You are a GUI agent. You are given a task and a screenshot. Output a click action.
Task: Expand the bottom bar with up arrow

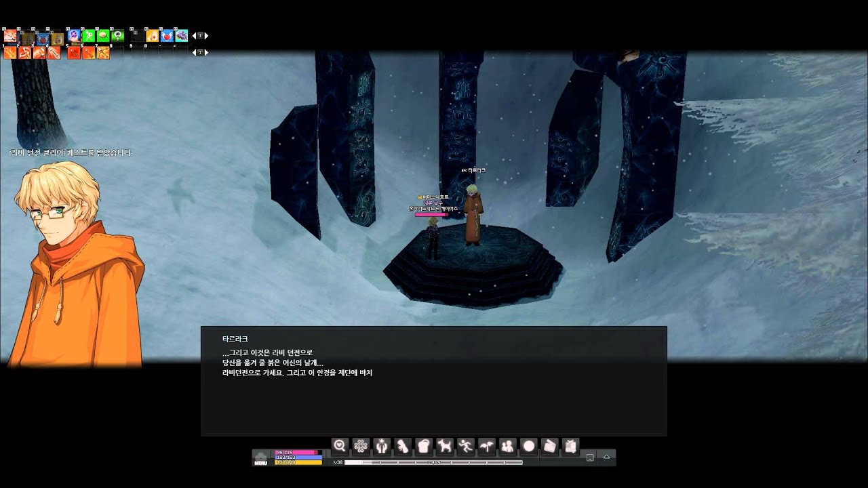[606, 457]
